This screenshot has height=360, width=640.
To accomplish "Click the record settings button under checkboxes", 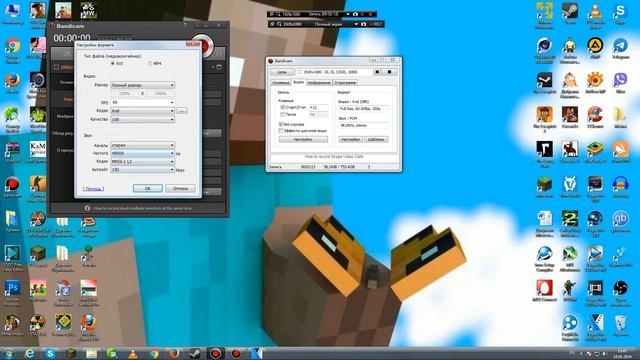I will [x=303, y=140].
